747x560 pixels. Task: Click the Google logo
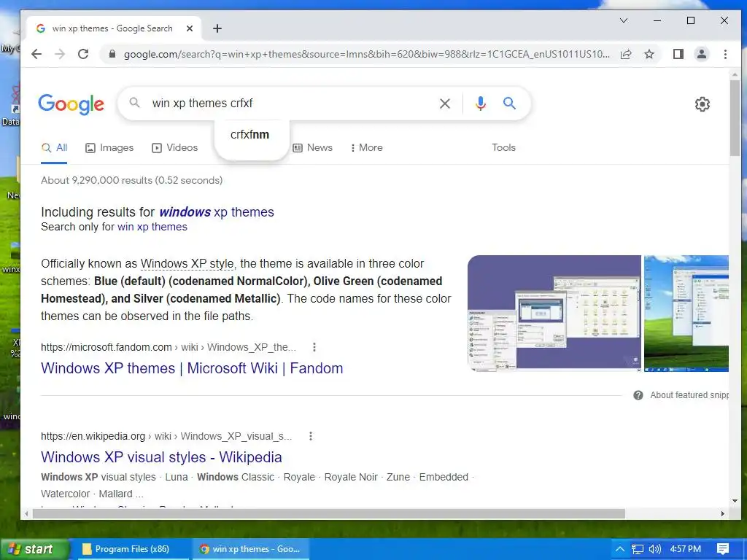(71, 104)
